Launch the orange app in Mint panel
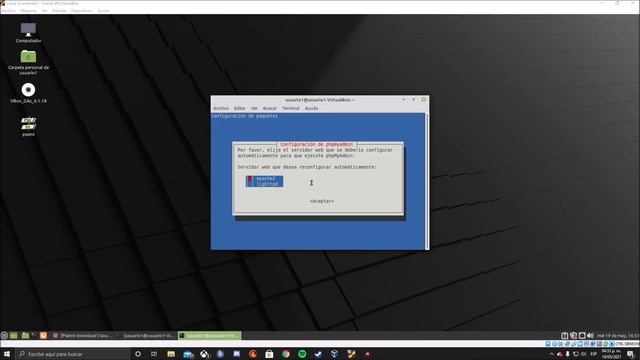 tap(43, 336)
